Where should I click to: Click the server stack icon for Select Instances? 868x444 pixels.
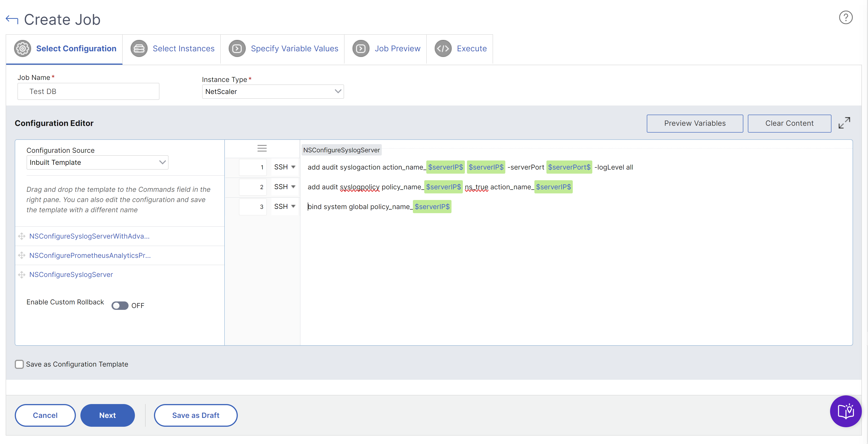(139, 49)
